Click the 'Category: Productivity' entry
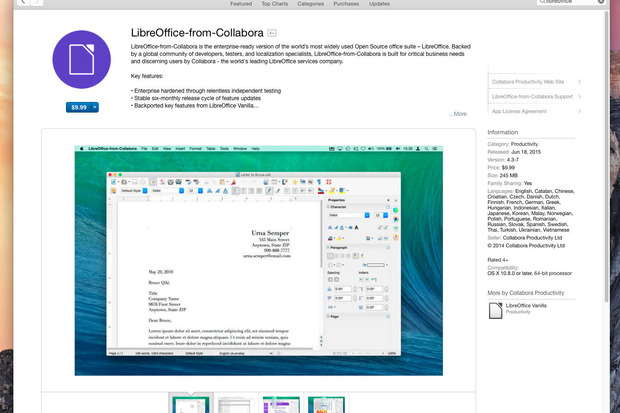 tap(512, 144)
